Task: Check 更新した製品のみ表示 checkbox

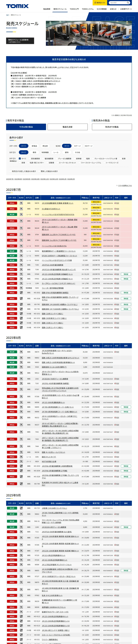Action: click(x=39, y=171)
